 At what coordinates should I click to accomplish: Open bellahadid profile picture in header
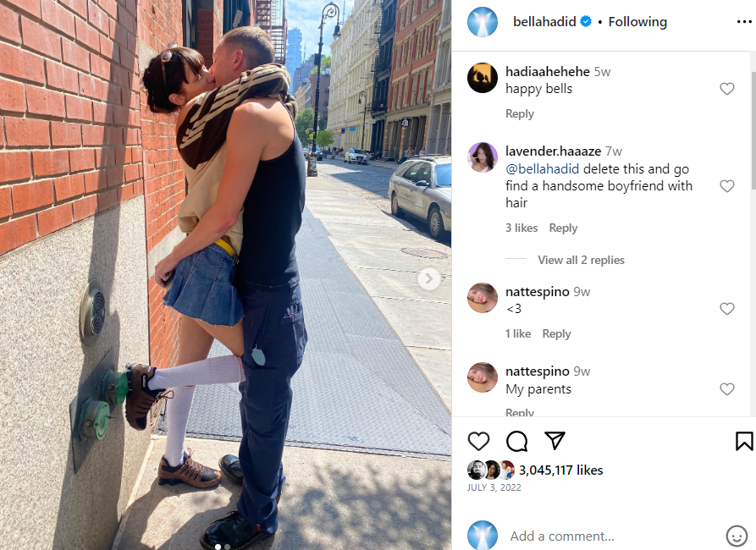[x=483, y=22]
